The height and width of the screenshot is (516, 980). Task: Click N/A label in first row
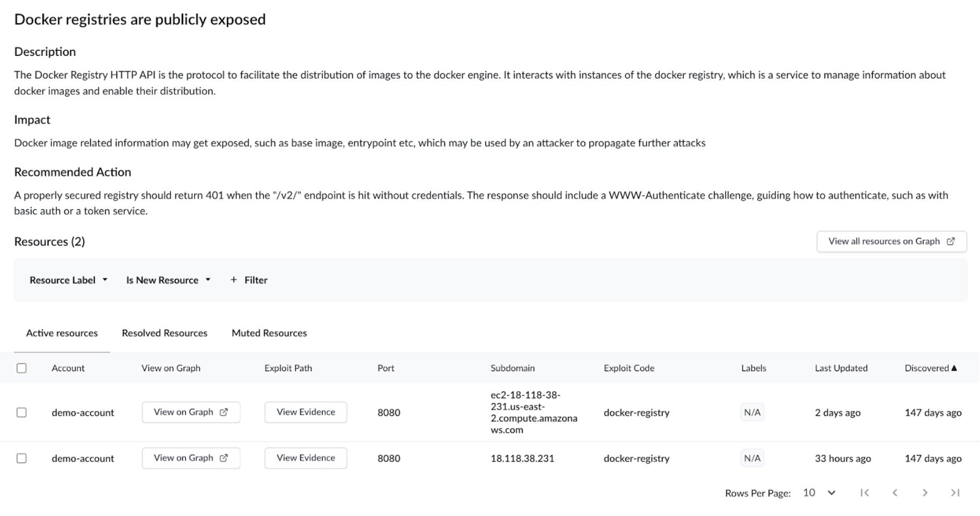click(752, 412)
